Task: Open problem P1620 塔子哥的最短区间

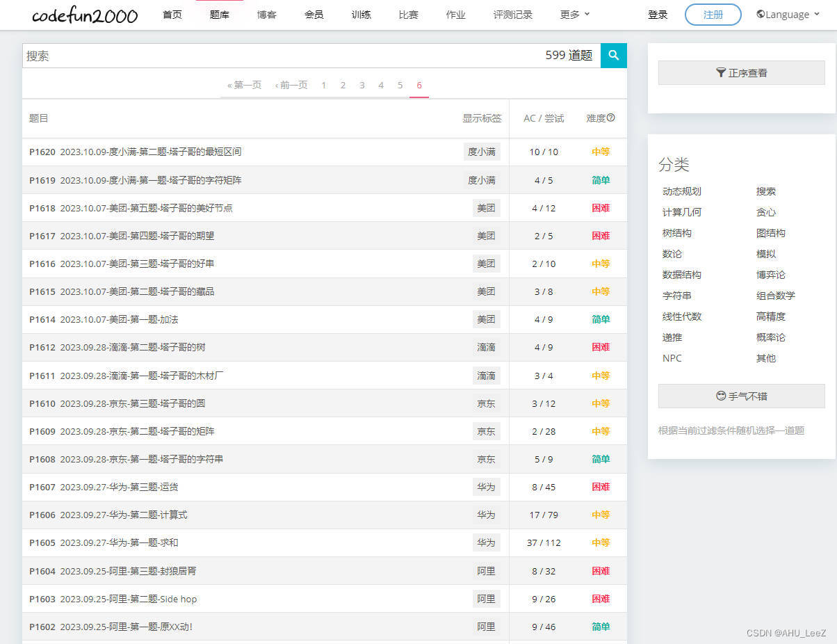Action: coord(136,152)
